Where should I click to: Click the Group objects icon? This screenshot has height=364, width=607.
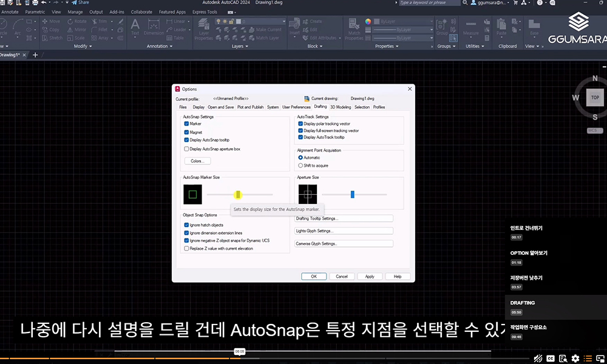(442, 26)
